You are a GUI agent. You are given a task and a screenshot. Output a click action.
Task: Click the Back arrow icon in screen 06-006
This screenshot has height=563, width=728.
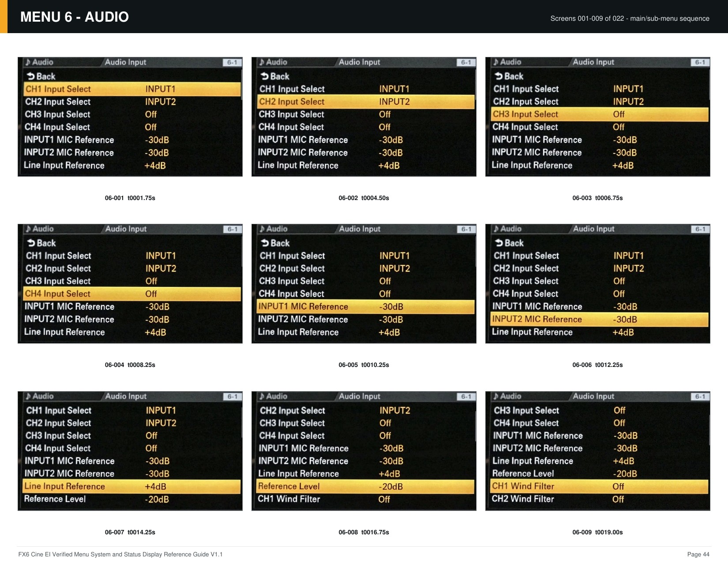pos(499,243)
